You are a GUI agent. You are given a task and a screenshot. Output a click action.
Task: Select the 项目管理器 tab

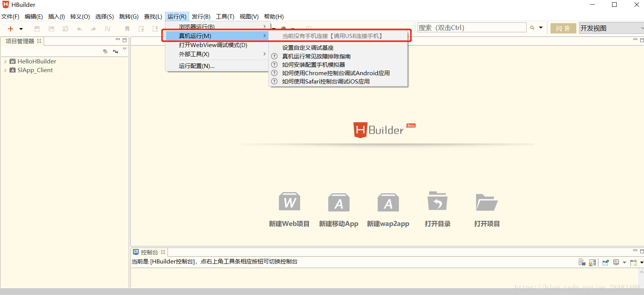click(20, 41)
